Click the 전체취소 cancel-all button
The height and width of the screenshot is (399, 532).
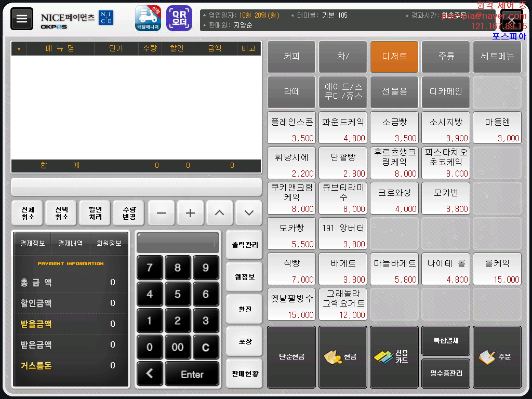point(28,213)
